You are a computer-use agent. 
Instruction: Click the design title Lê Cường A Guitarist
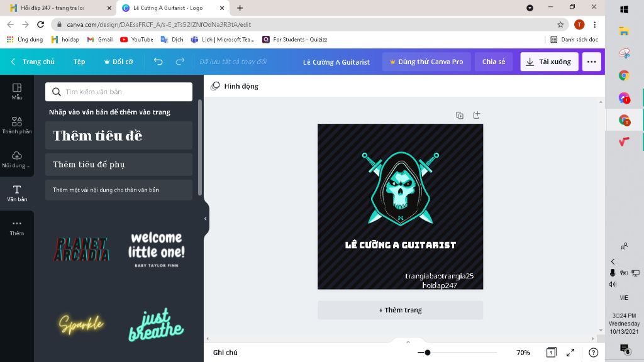336,62
